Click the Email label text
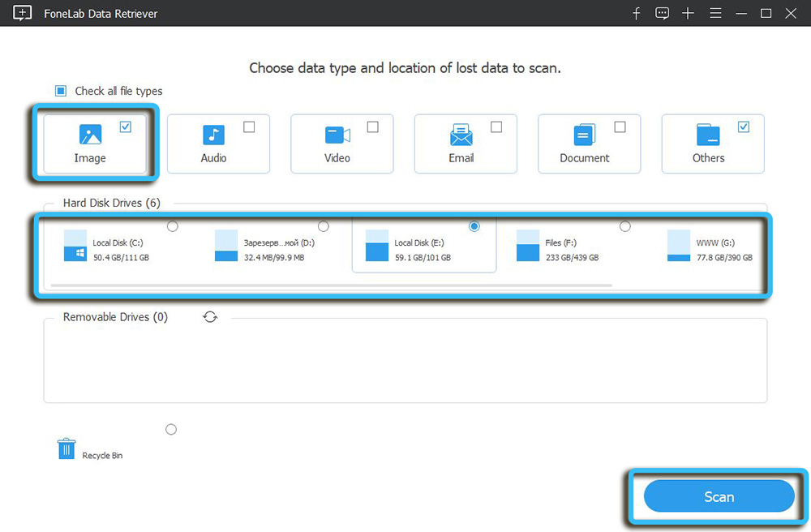The height and width of the screenshot is (532, 811). (461, 158)
